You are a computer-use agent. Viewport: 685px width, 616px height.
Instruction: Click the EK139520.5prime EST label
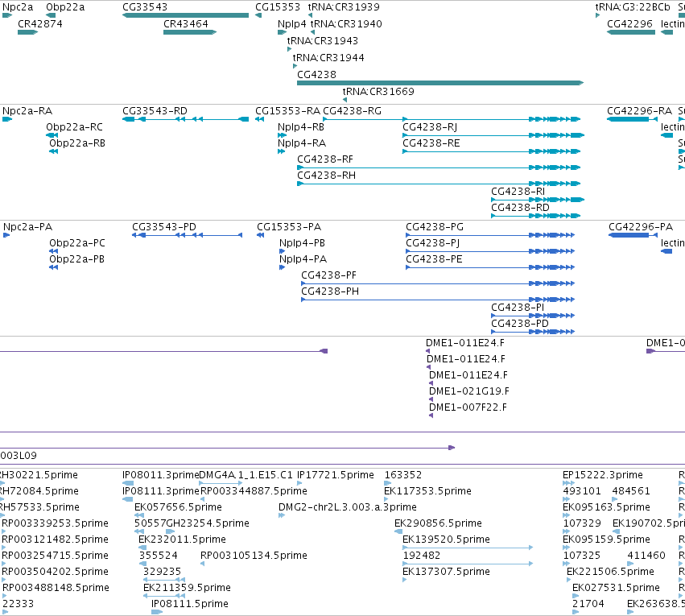[x=447, y=540]
